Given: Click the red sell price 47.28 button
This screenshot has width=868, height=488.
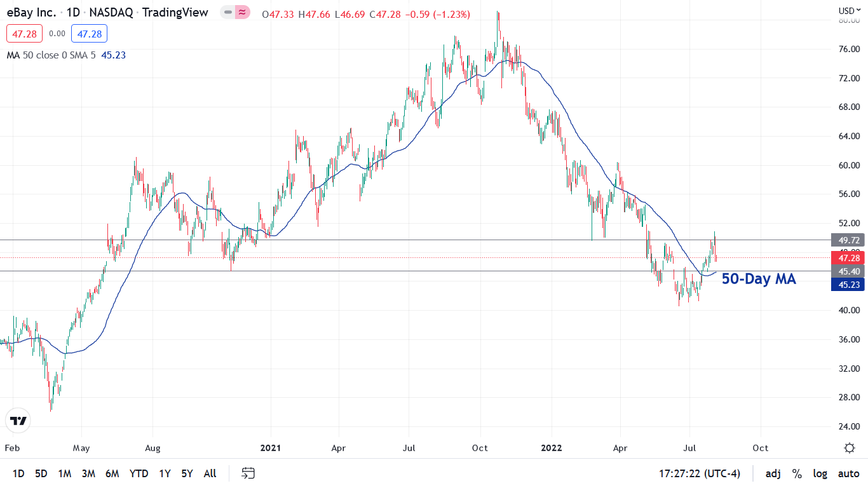Looking at the screenshot, I should click(24, 34).
